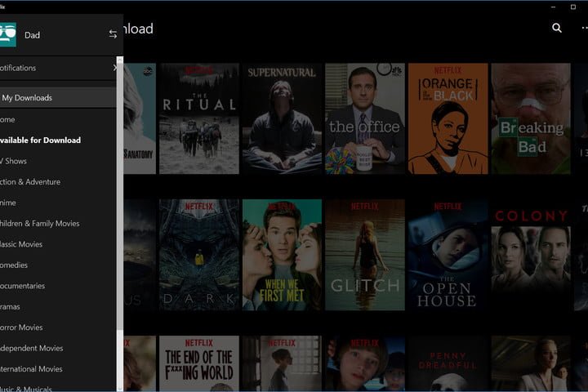
Task: Open The Ritual poster
Action: click(199, 118)
